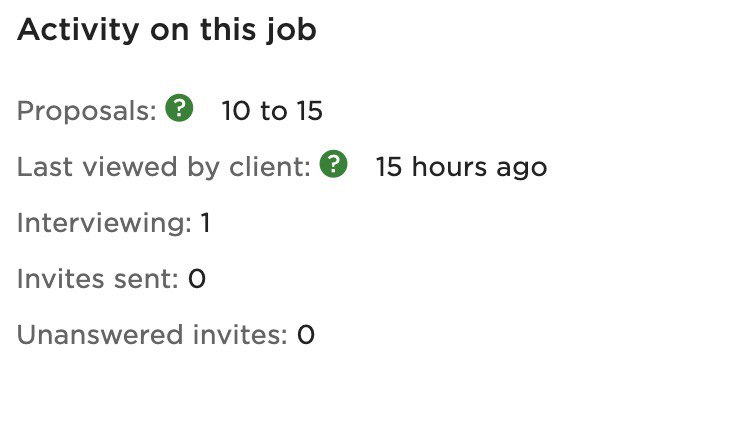
Task: Select the "Invites sent:" label
Action: 97,278
